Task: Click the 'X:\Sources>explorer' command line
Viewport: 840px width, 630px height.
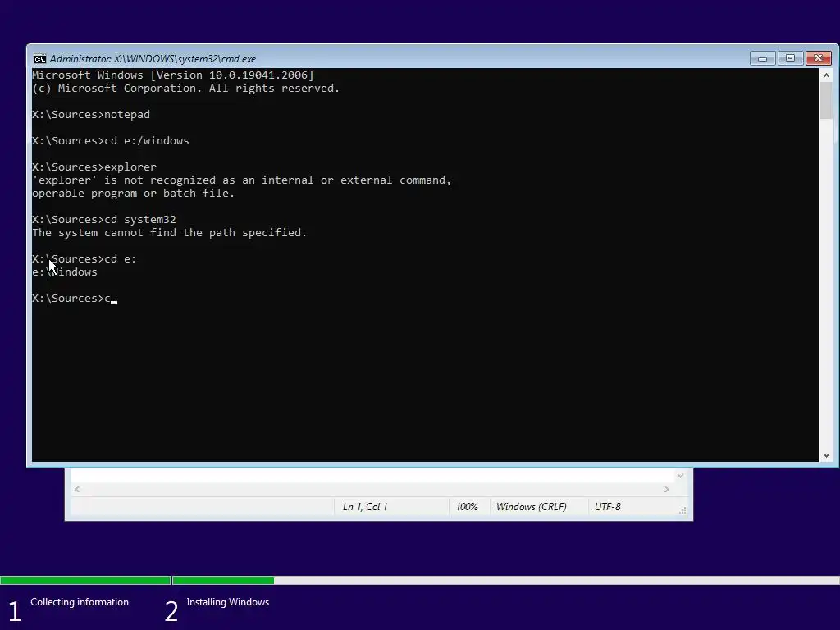Action: [x=94, y=167]
